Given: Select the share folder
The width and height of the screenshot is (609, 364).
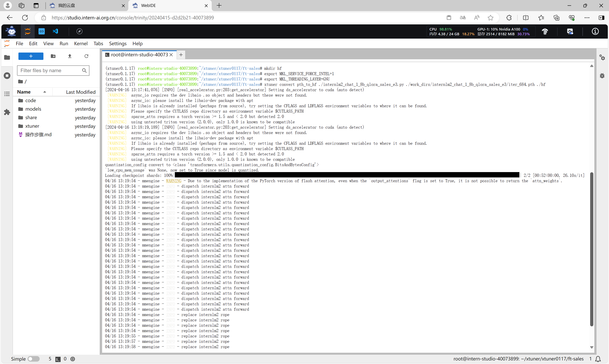Looking at the screenshot, I should [x=56, y=118].
